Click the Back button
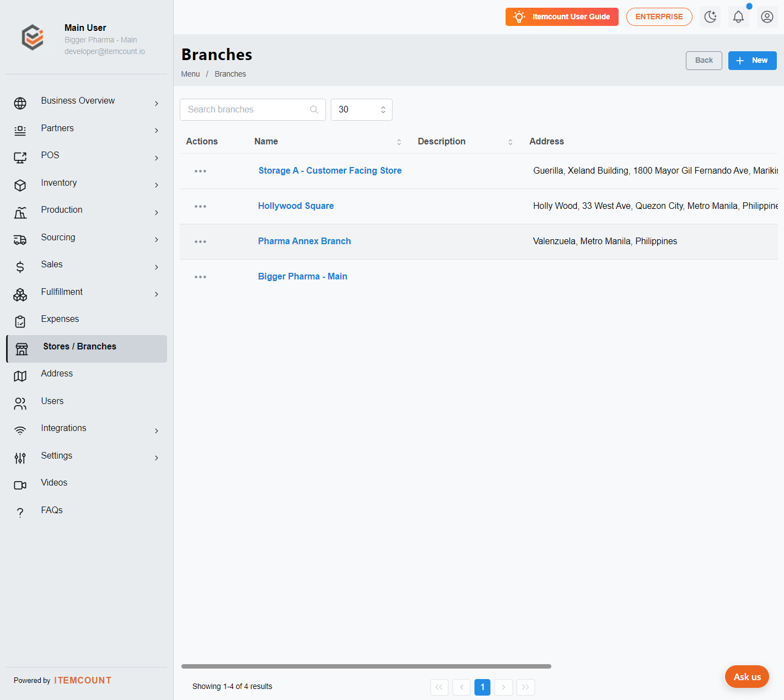 tap(704, 61)
